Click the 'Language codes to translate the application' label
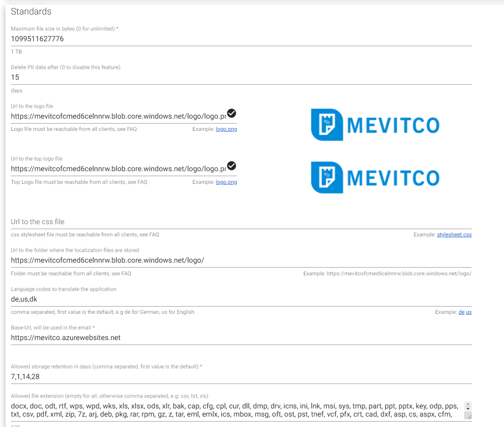The height and width of the screenshot is (427, 504). coord(64,289)
